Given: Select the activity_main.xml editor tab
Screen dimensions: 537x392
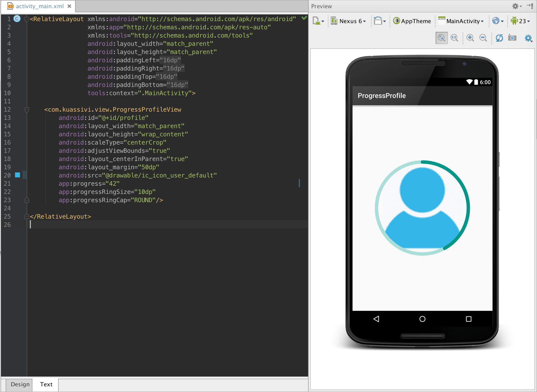Looking at the screenshot, I should click(x=39, y=6).
